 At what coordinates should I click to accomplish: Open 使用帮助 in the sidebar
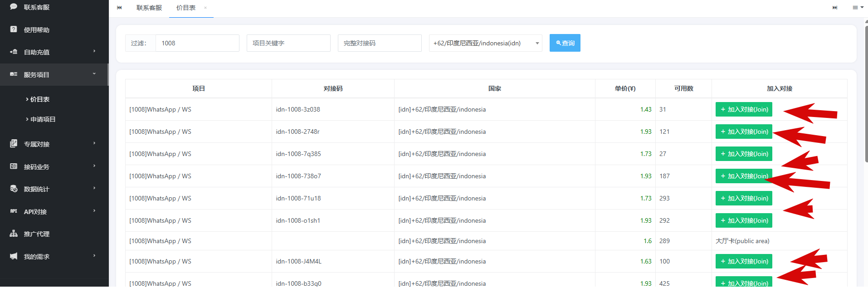click(37, 30)
